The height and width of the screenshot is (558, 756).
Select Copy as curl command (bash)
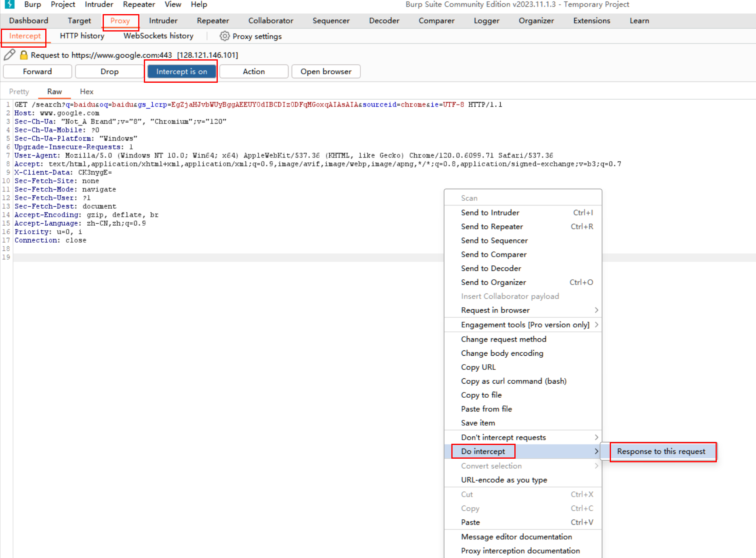[x=513, y=381]
